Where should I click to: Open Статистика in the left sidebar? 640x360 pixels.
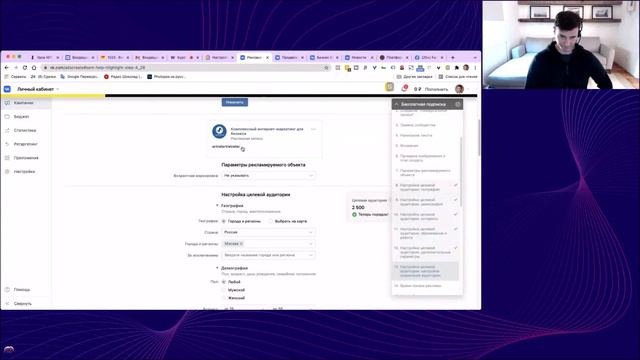[x=25, y=130]
